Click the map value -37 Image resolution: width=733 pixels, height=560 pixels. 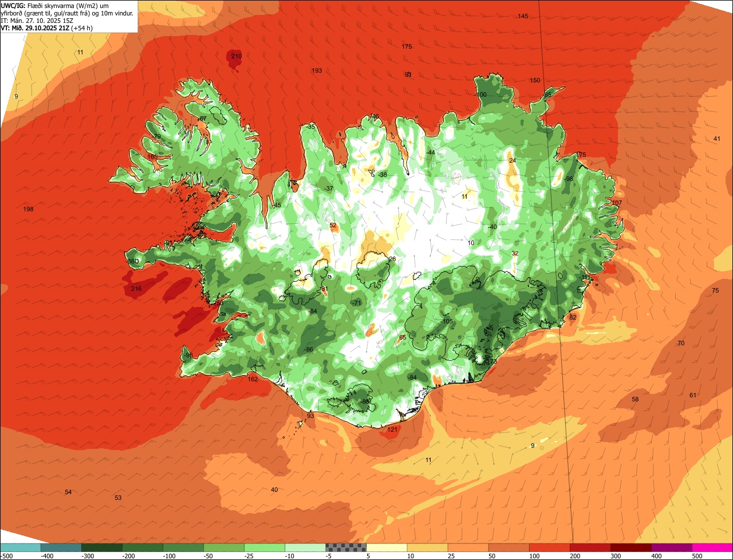point(328,188)
